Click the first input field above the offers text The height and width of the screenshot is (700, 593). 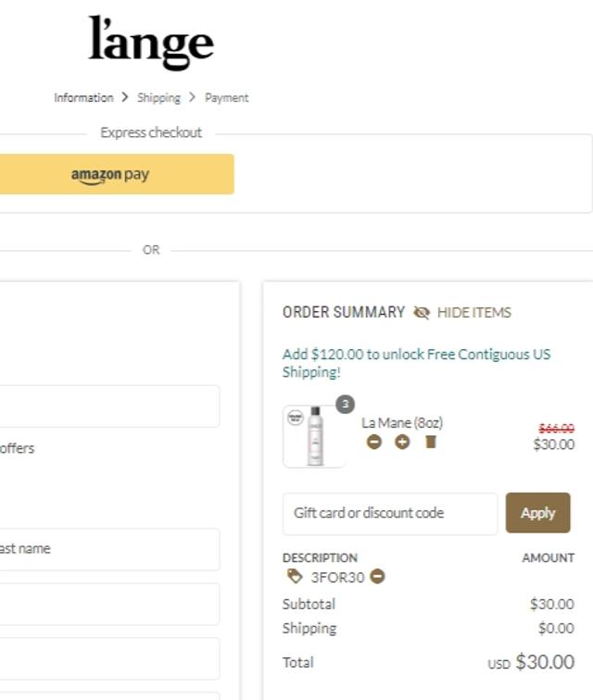point(109,406)
